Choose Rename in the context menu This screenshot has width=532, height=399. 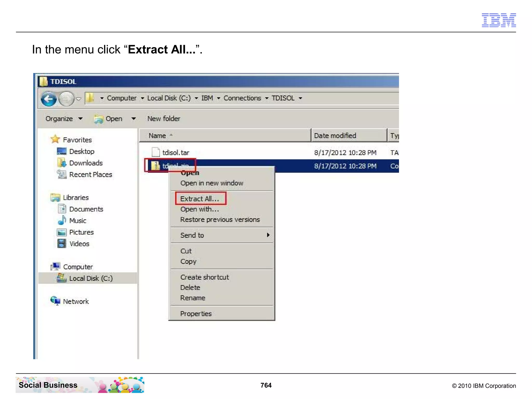coord(193,298)
